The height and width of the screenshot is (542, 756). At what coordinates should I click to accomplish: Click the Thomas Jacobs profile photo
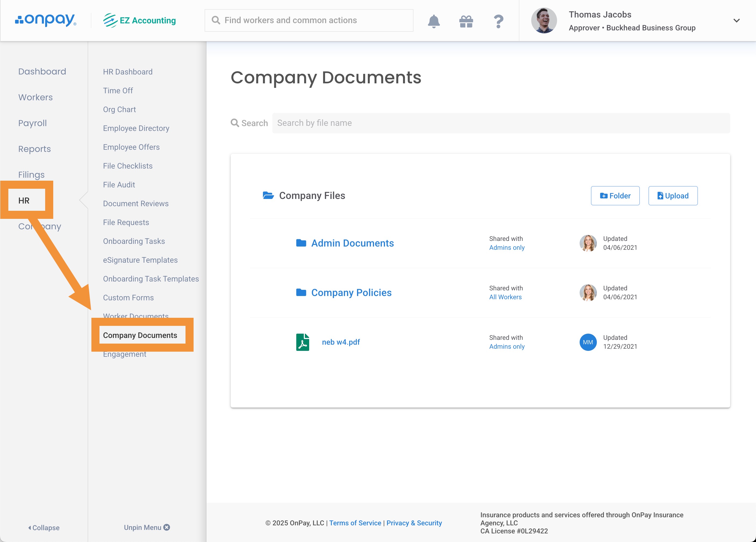click(544, 21)
